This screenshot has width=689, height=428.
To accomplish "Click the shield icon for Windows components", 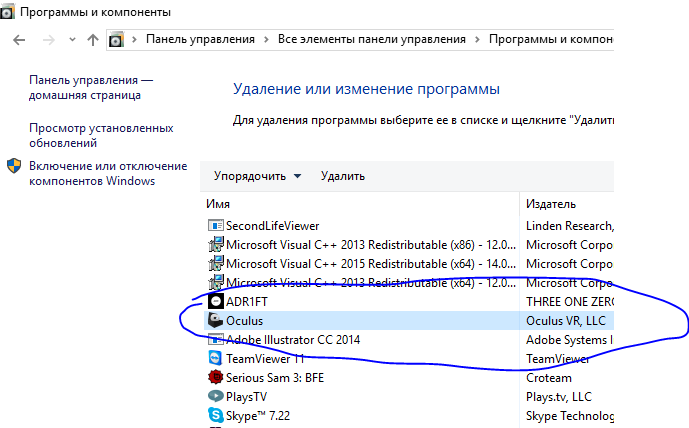I will tap(14, 166).
